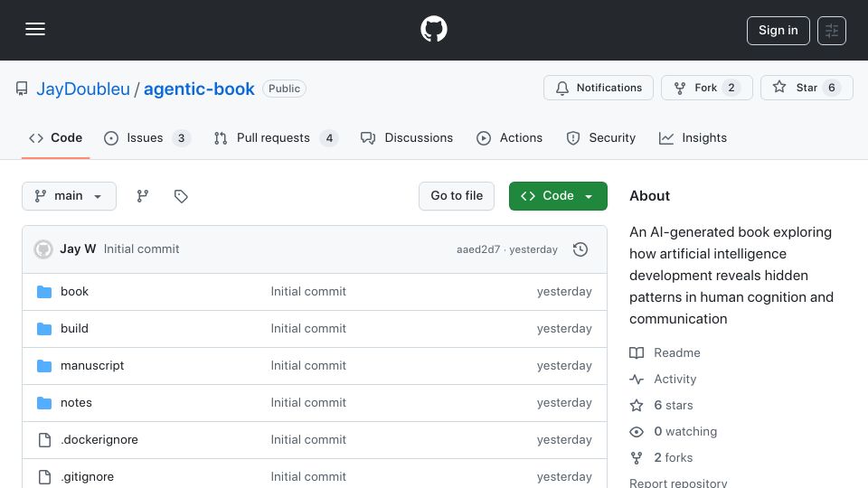Click the .gitignore file icon
This screenshot has width=868, height=488.
(44, 477)
